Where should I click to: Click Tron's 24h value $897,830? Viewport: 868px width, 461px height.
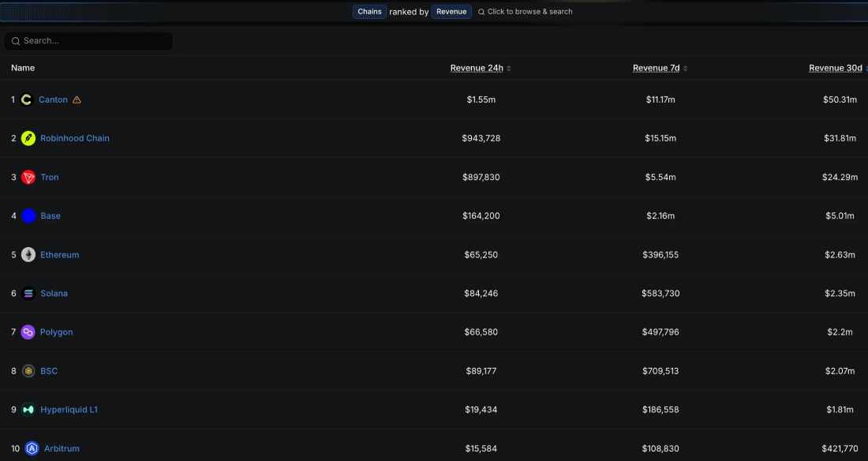[481, 178]
